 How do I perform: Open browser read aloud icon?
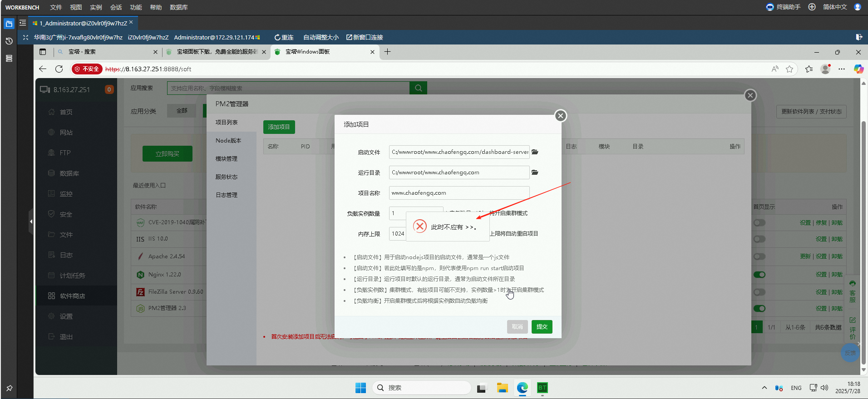tap(775, 69)
